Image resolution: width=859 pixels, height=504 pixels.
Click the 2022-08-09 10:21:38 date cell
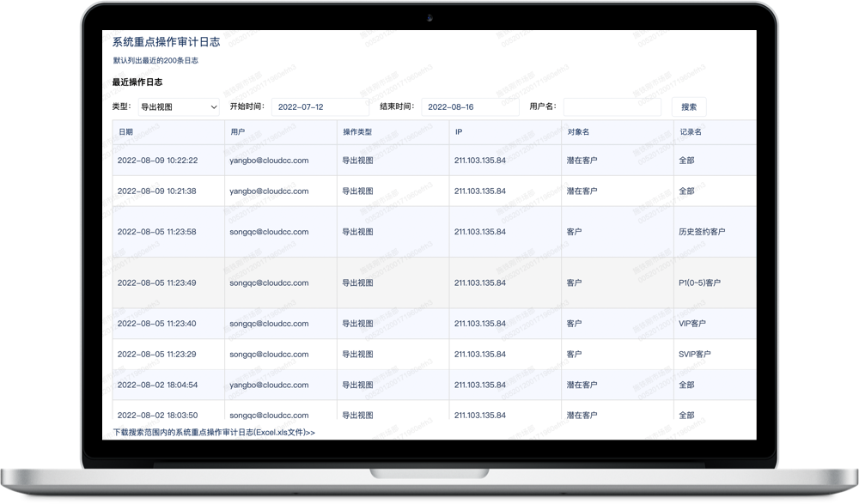click(156, 191)
